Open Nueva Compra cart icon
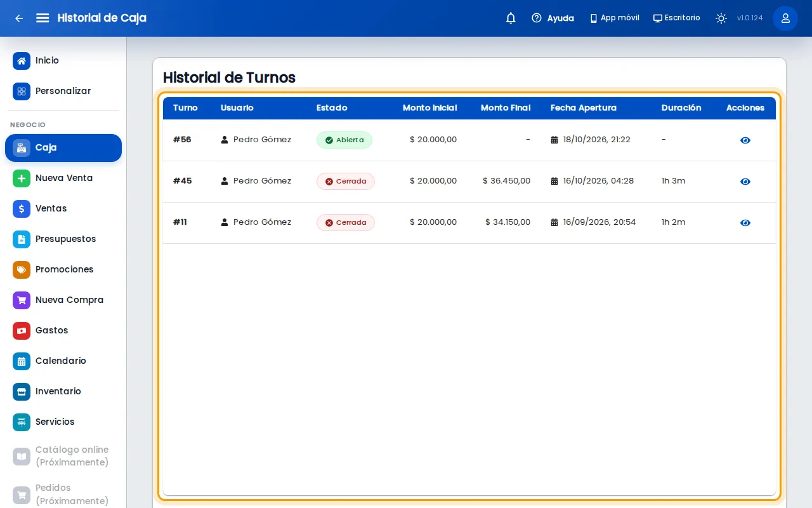Viewport: 812px width, 508px height. point(22,300)
